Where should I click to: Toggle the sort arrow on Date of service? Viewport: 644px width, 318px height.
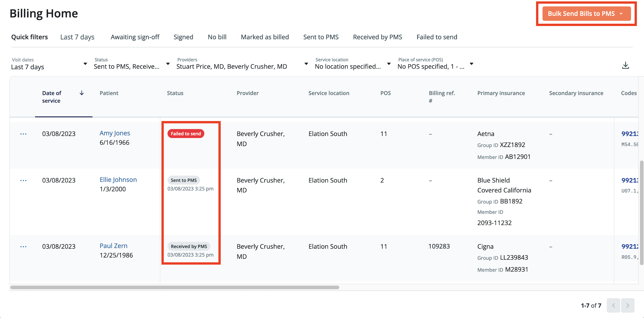(82, 93)
